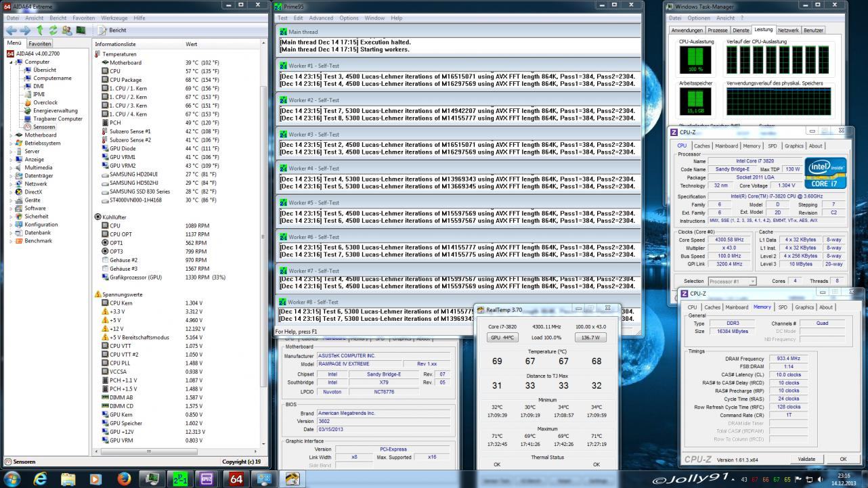
Task: Expand the Server tree node
Action: click(x=11, y=151)
